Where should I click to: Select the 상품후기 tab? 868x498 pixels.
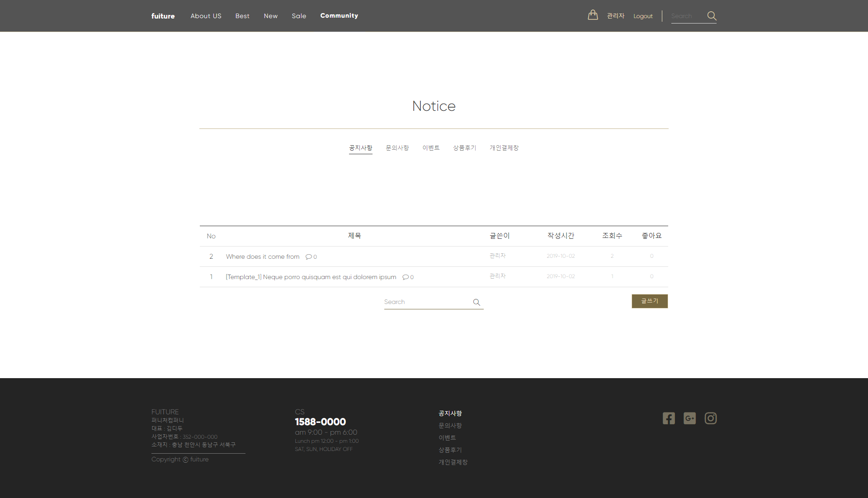coord(465,148)
